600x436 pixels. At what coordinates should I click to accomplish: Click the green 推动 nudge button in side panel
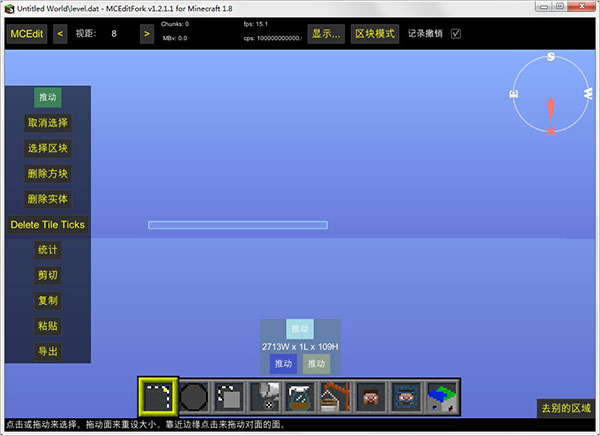[48, 97]
